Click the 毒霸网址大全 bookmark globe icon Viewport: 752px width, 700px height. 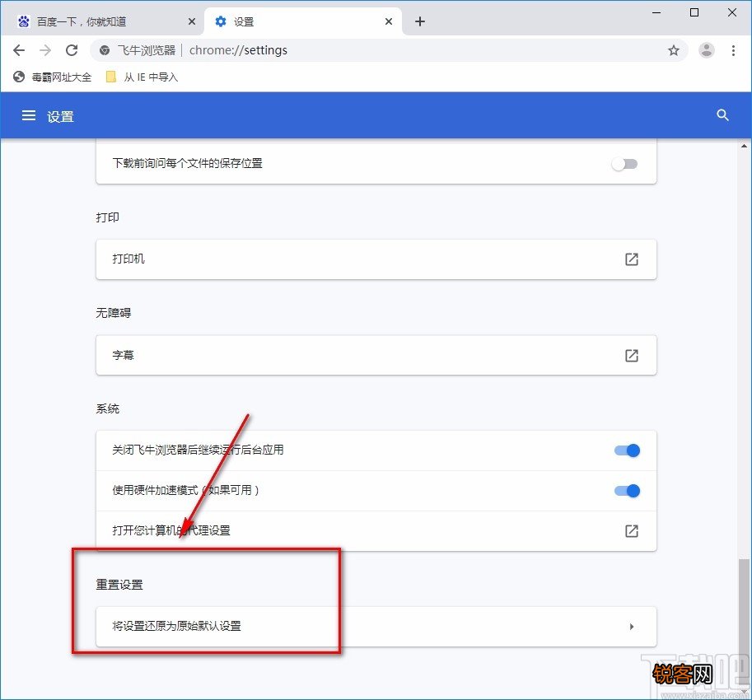(x=19, y=77)
